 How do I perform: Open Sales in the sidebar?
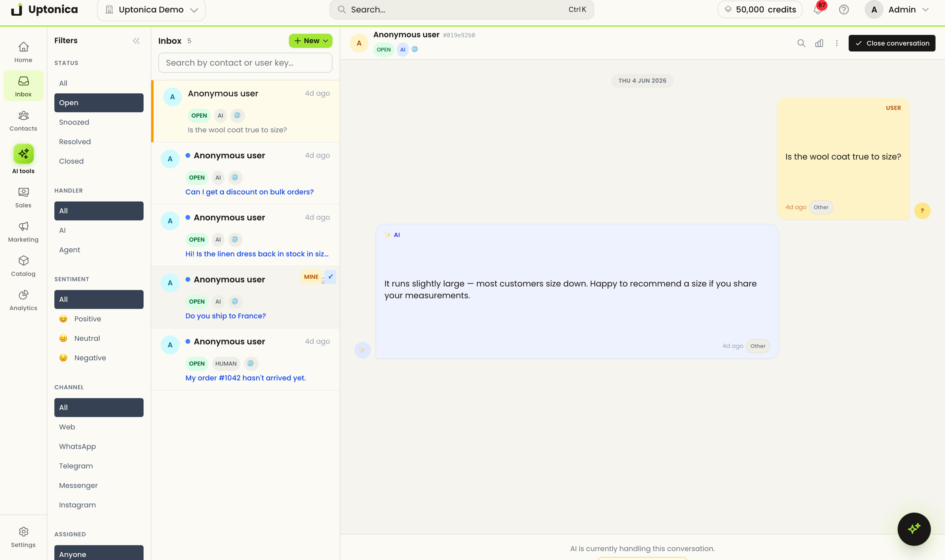(x=23, y=197)
